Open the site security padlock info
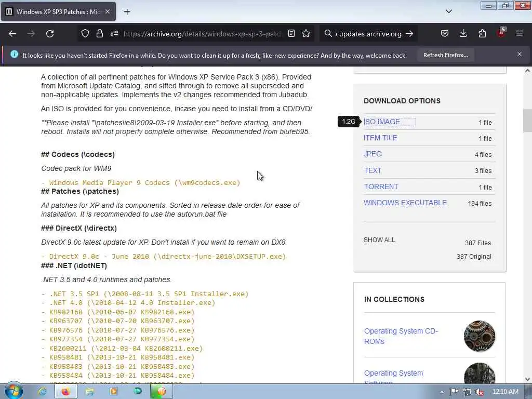Image resolution: width=532 pixels, height=399 pixels. (99, 33)
